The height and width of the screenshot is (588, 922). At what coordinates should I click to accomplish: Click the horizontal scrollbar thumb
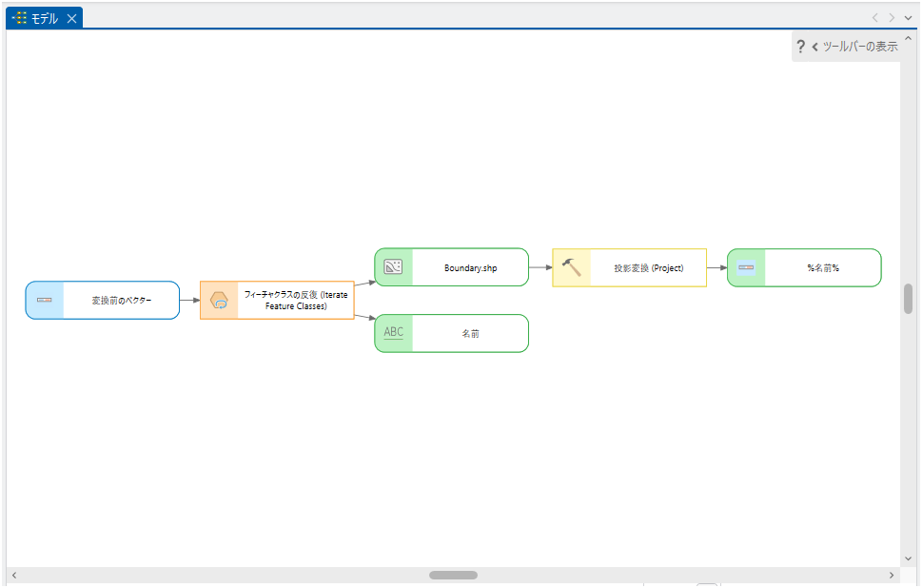453,575
